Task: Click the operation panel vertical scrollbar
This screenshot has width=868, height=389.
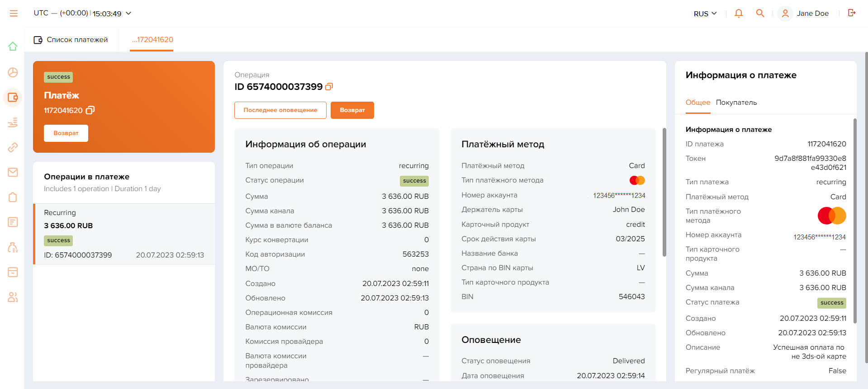Action: point(664,192)
